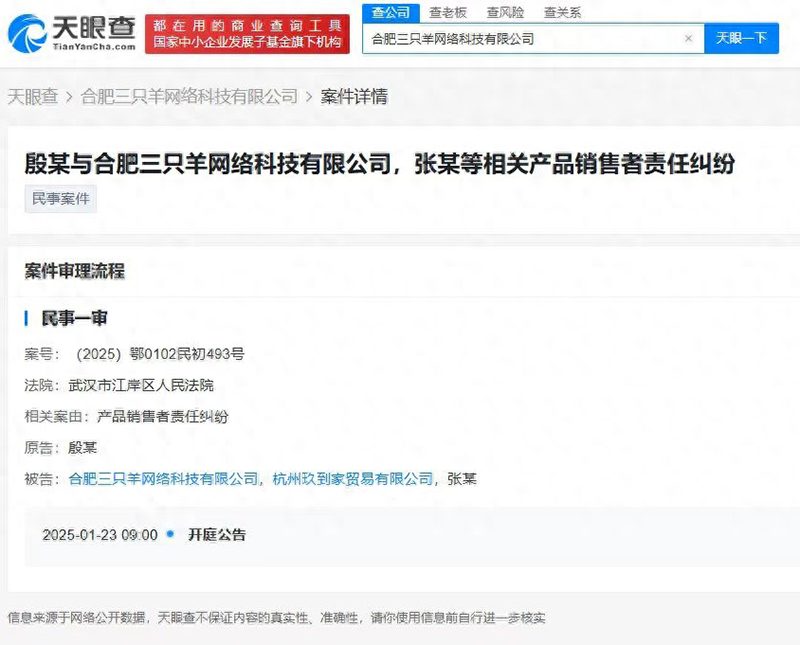Click plaintiff name 殷某
The image size is (800, 645).
click(83, 448)
